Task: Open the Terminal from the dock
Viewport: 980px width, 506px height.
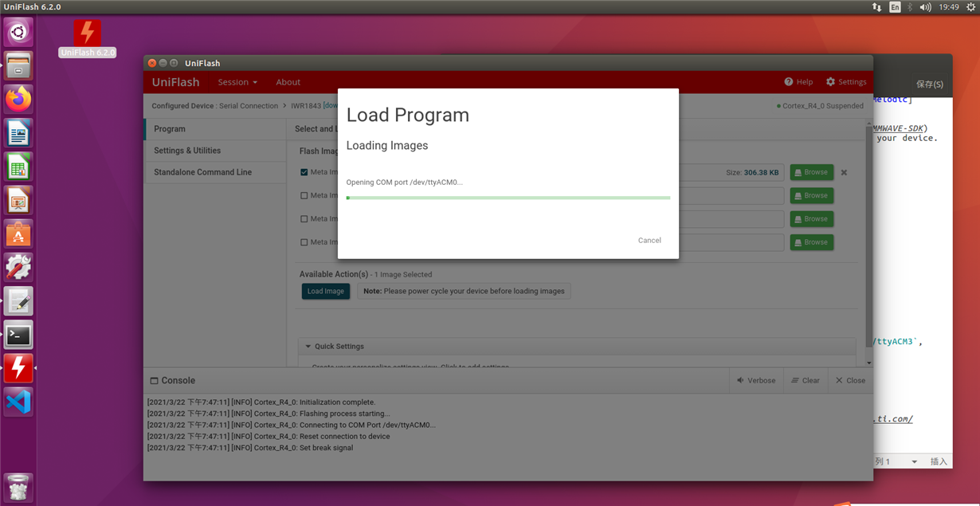Action: point(18,335)
